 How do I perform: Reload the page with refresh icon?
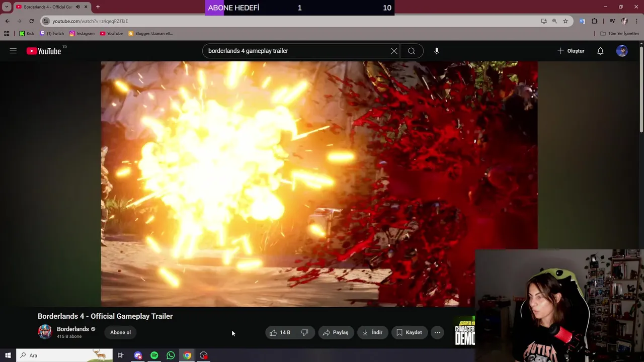(x=31, y=21)
